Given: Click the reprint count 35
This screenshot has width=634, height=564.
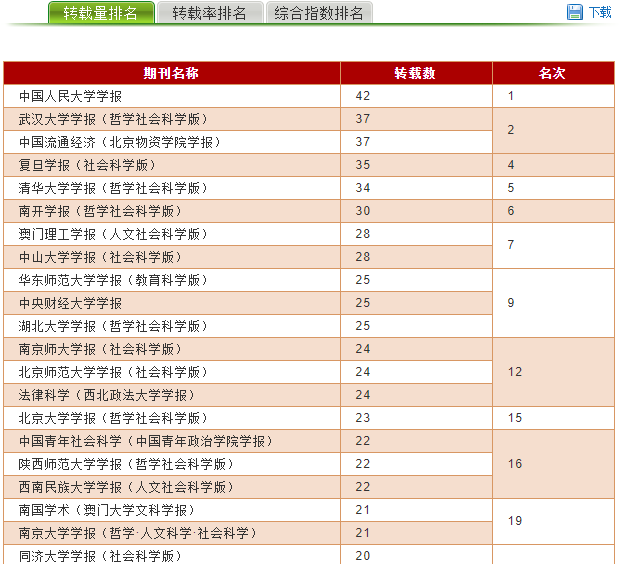Looking at the screenshot, I should tap(363, 165).
